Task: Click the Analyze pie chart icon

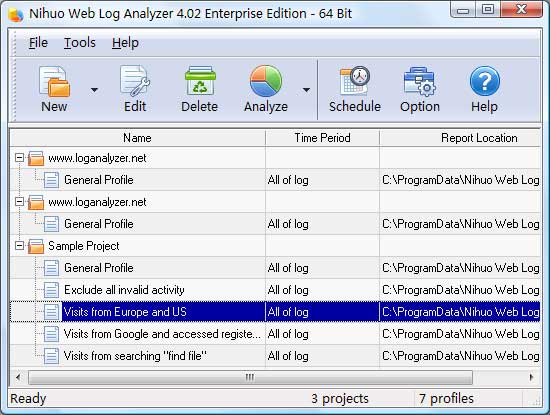Action: [x=266, y=81]
